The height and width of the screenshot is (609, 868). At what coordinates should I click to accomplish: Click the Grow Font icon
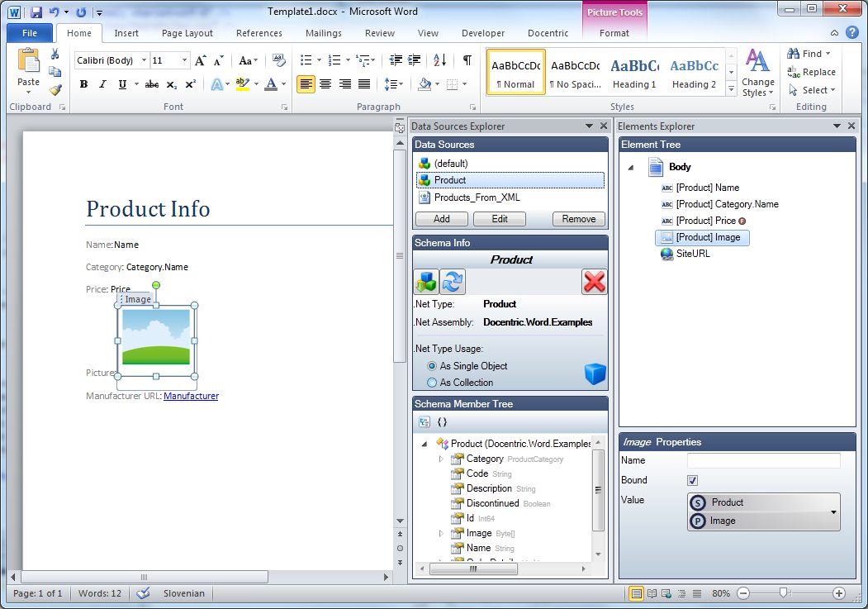(201, 60)
